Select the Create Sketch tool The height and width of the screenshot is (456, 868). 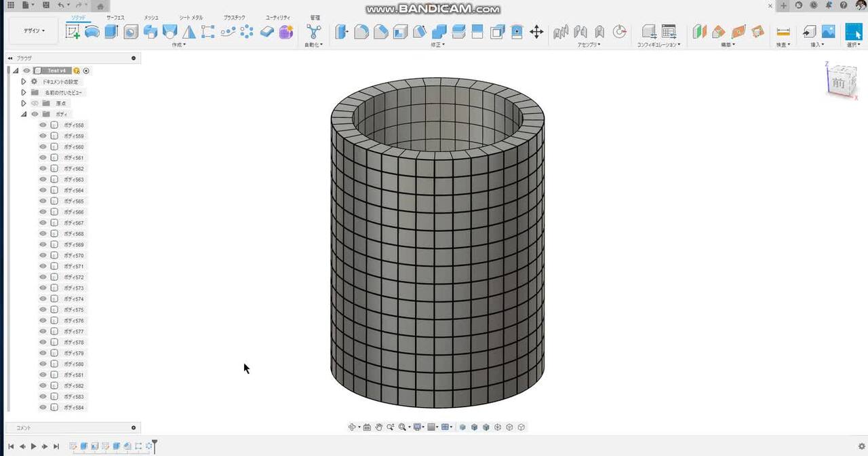click(x=73, y=31)
